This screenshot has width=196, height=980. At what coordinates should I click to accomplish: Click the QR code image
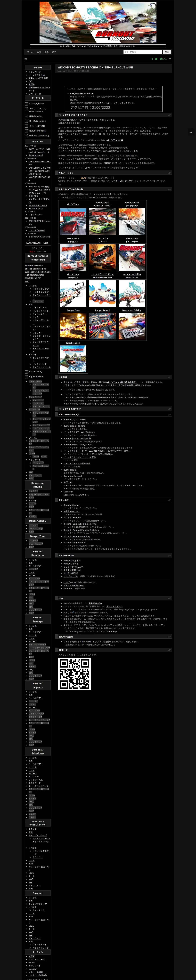[x=75, y=674]
